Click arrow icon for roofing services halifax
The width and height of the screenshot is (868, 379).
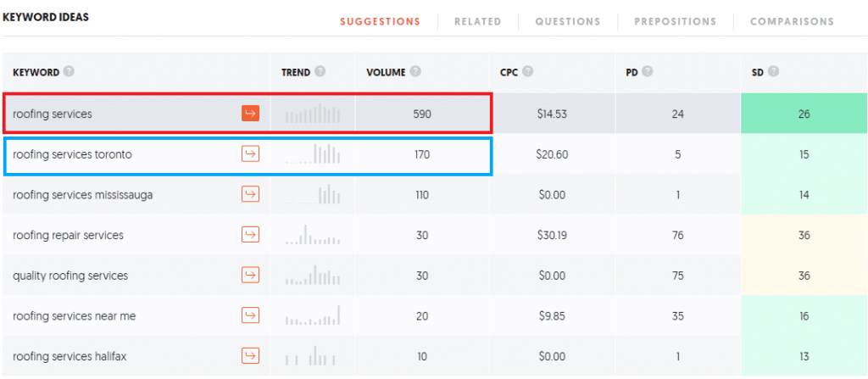click(251, 356)
